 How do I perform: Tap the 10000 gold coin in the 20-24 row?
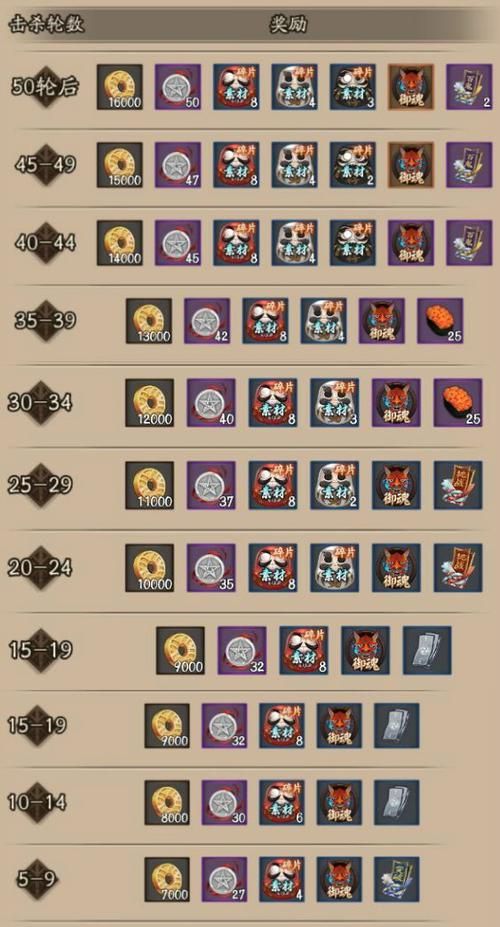150,568
